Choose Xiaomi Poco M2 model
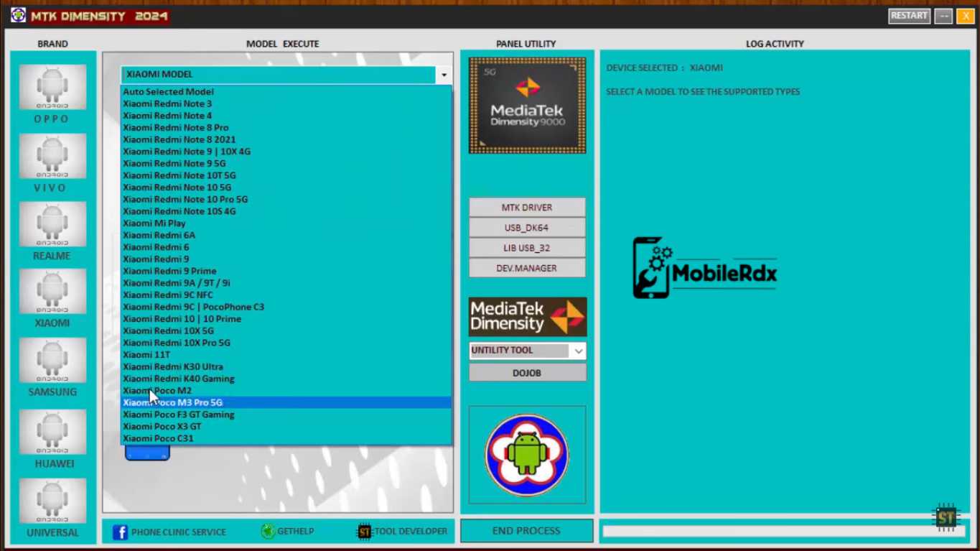Screen dimensions: 980x551 tap(286, 391)
